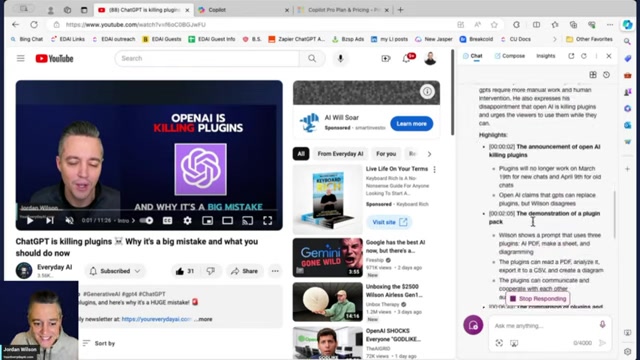Switch to Copilot Chat tab

pyautogui.click(x=472, y=56)
